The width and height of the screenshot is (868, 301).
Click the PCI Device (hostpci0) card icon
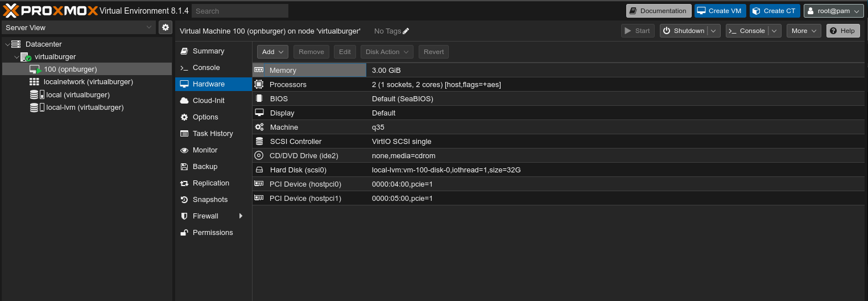point(259,184)
